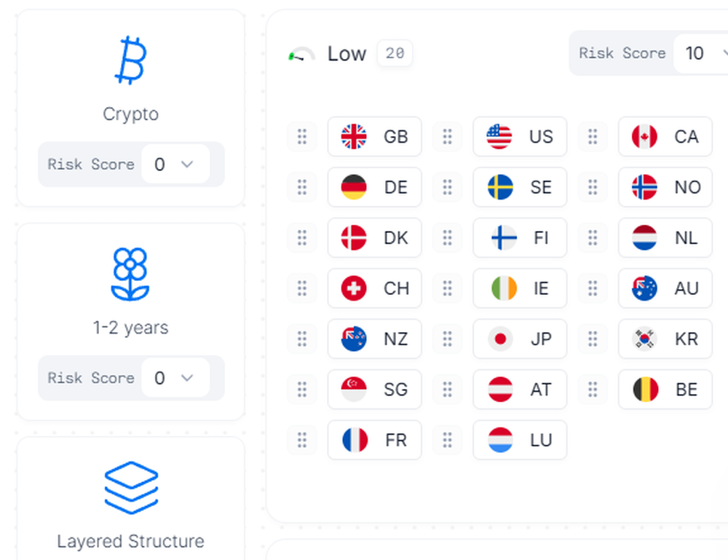728x560 pixels.
Task: Click the AU Australia country chip
Action: [665, 288]
